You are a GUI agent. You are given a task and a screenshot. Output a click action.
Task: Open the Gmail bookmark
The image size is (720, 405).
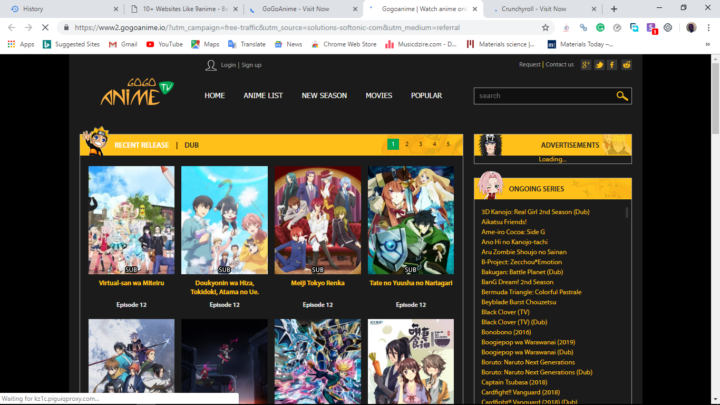(x=123, y=44)
